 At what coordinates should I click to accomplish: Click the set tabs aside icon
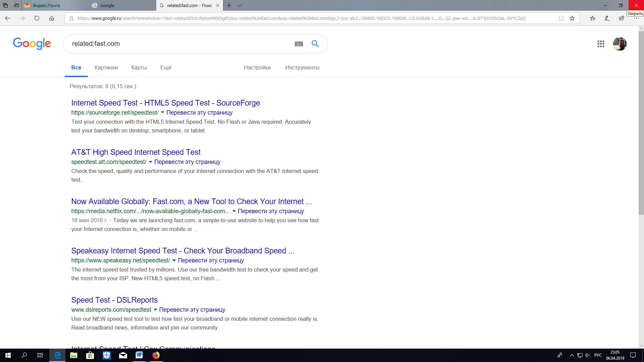tap(16, 5)
